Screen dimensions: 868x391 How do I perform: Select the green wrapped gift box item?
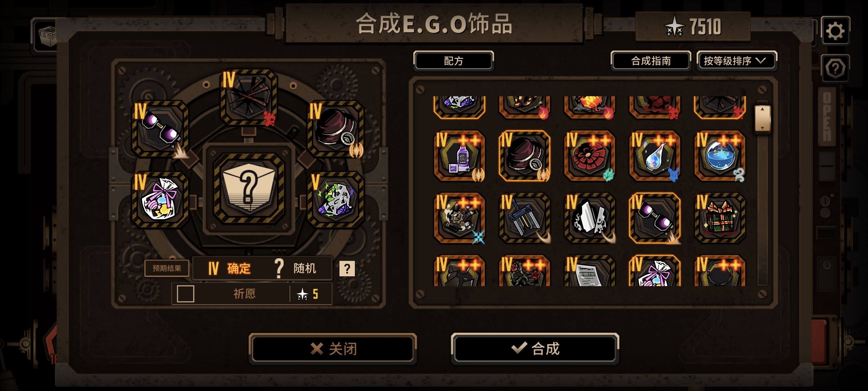click(720, 218)
